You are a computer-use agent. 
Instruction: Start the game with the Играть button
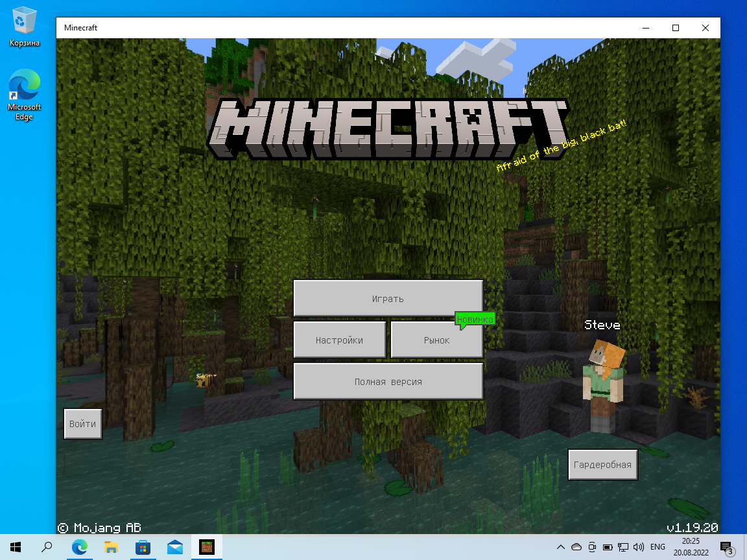tap(388, 298)
